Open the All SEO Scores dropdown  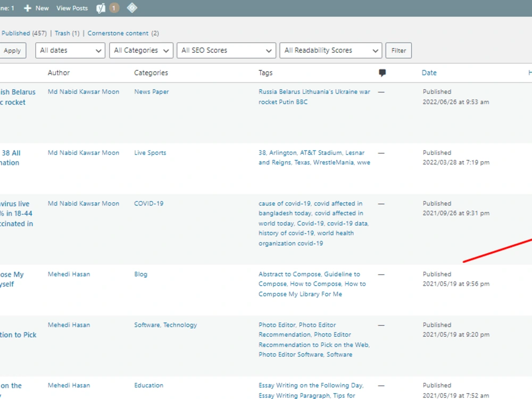tap(226, 51)
